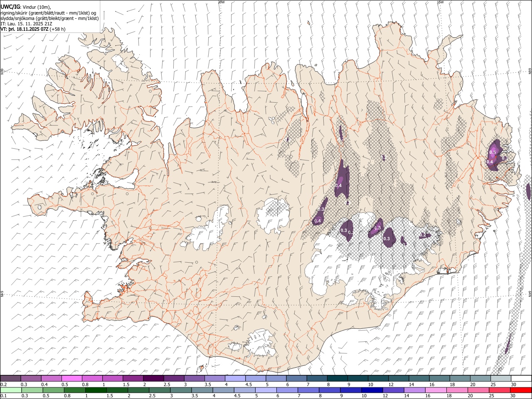The height and width of the screenshot is (399, 532).
Task: Click the light periwinkle 4 swatch, upper legend
Action: click(235, 378)
